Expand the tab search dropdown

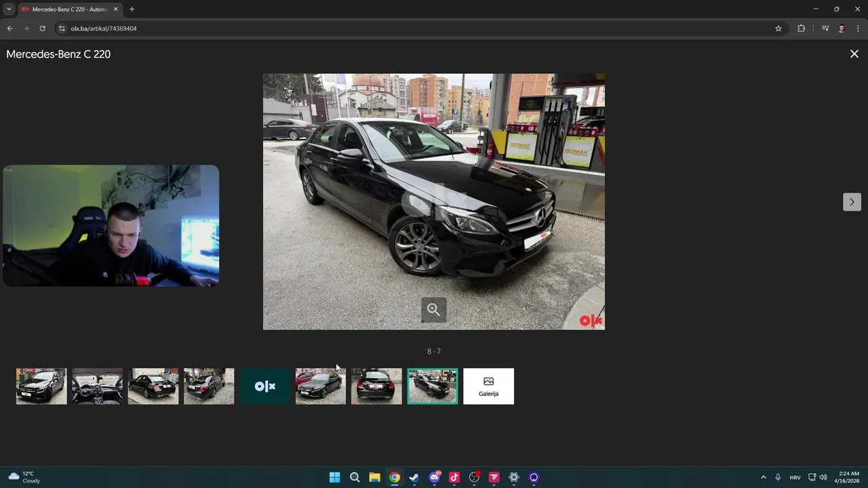click(x=9, y=9)
